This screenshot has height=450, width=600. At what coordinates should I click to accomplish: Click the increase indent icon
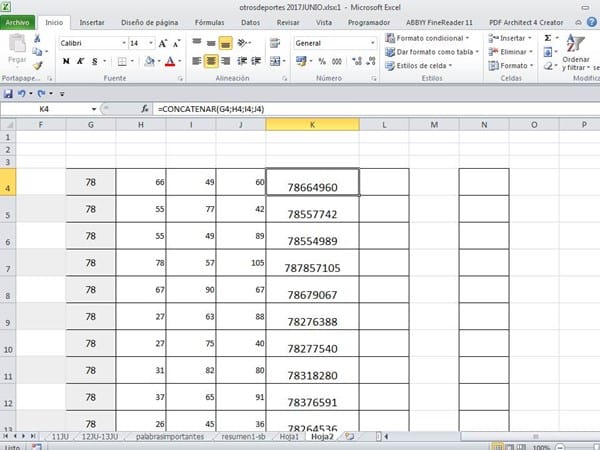click(256, 61)
